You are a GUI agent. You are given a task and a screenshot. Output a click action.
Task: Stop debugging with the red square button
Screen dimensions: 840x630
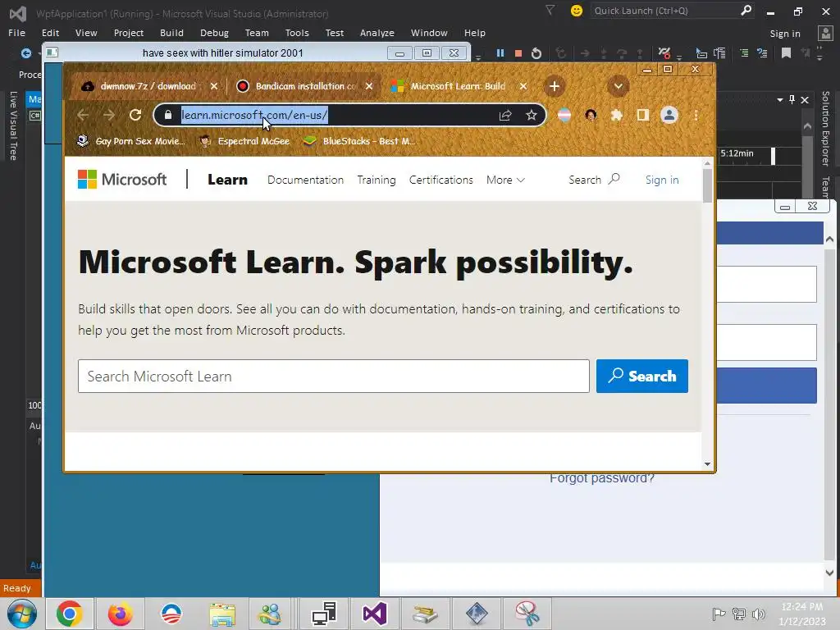518,53
